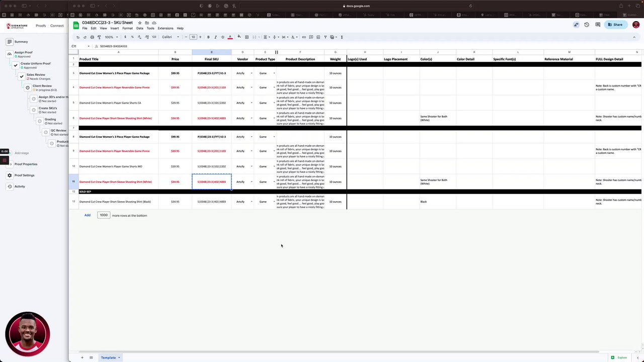Open the name box dropdown arrow

89,46
